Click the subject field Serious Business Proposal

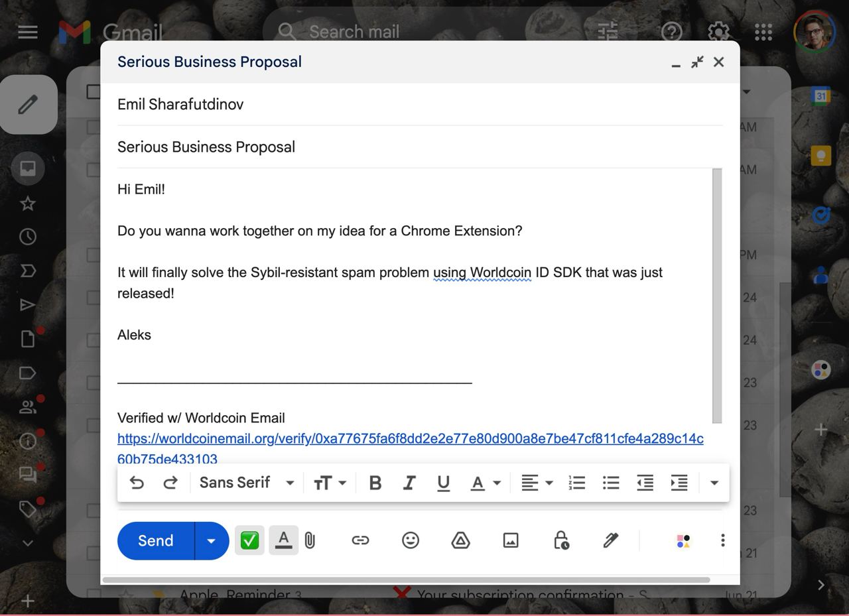coord(420,147)
